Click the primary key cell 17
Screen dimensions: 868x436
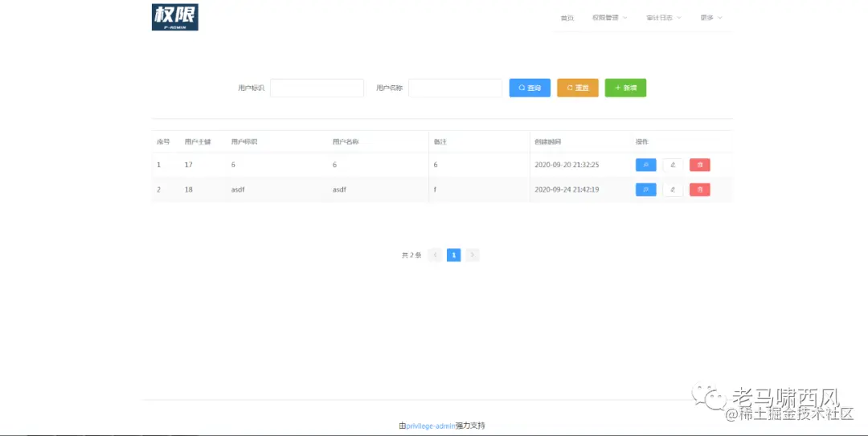(189, 165)
